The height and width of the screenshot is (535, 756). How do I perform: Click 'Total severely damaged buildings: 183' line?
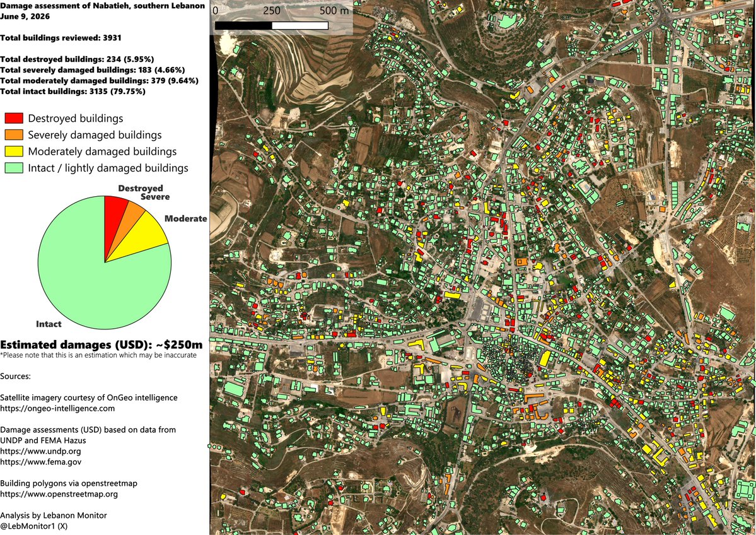click(x=93, y=70)
